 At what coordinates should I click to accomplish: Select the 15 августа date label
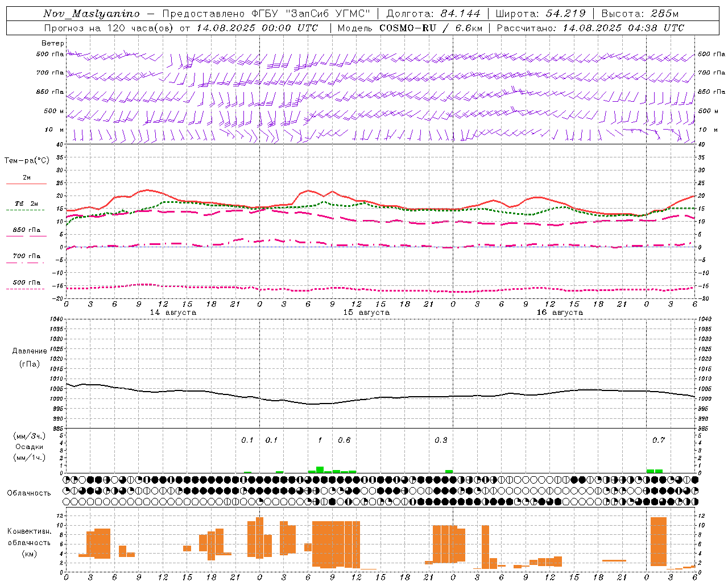(366, 313)
